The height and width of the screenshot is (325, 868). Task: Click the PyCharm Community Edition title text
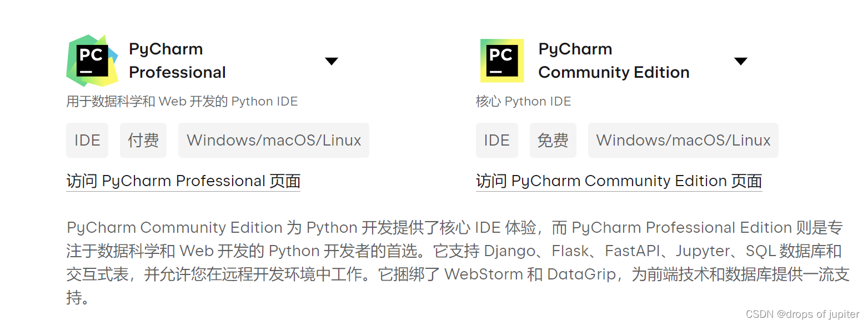[x=613, y=60]
